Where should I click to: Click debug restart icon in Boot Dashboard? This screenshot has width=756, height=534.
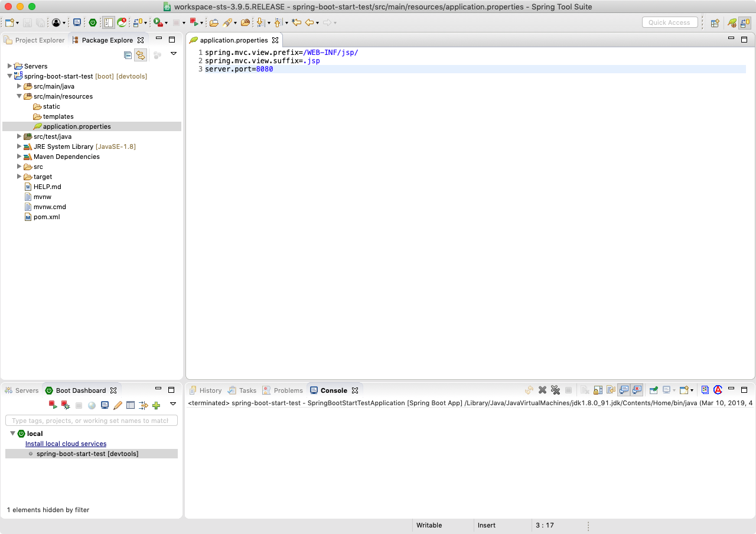66,405
